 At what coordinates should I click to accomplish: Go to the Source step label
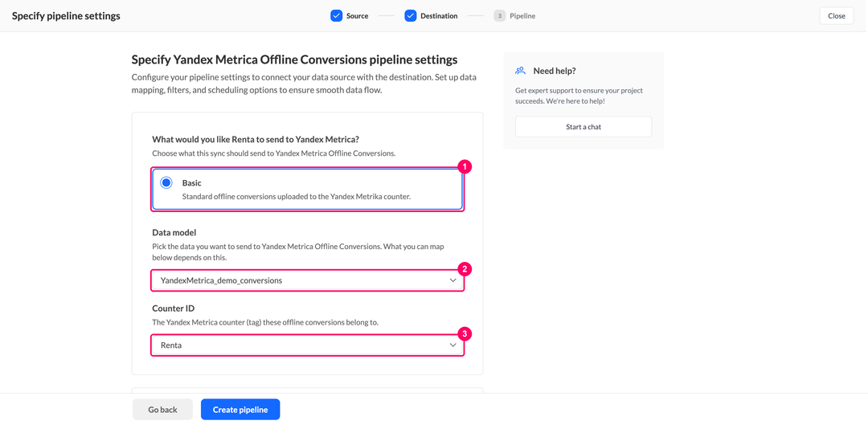357,16
